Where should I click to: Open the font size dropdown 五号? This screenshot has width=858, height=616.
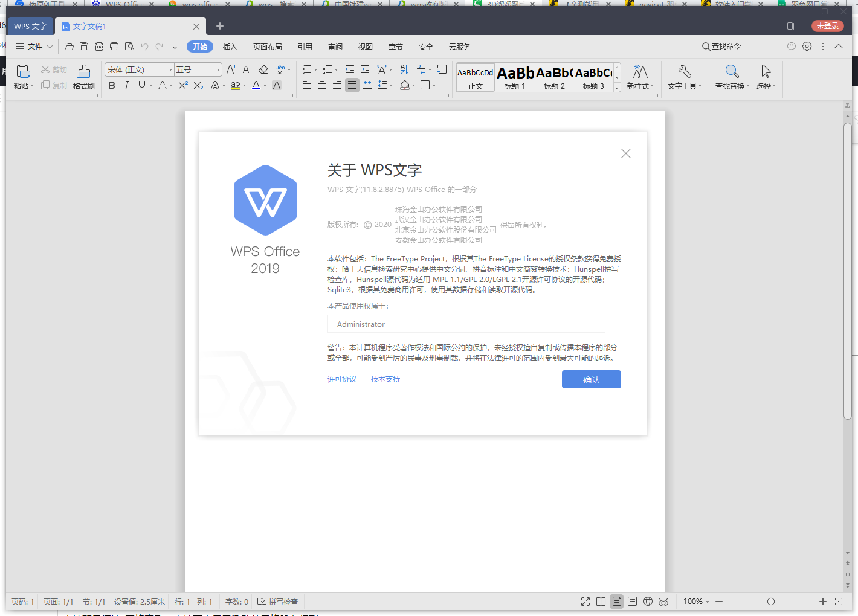pyautogui.click(x=198, y=70)
